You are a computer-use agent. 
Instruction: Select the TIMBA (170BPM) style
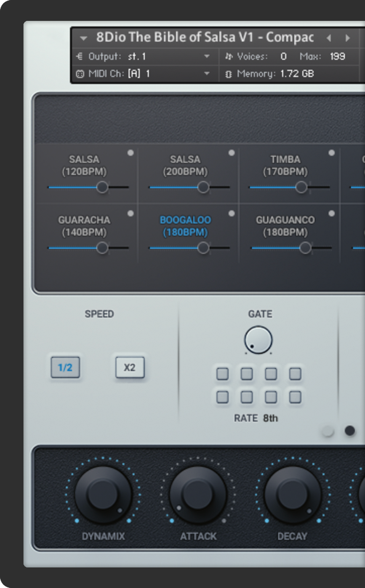click(286, 165)
